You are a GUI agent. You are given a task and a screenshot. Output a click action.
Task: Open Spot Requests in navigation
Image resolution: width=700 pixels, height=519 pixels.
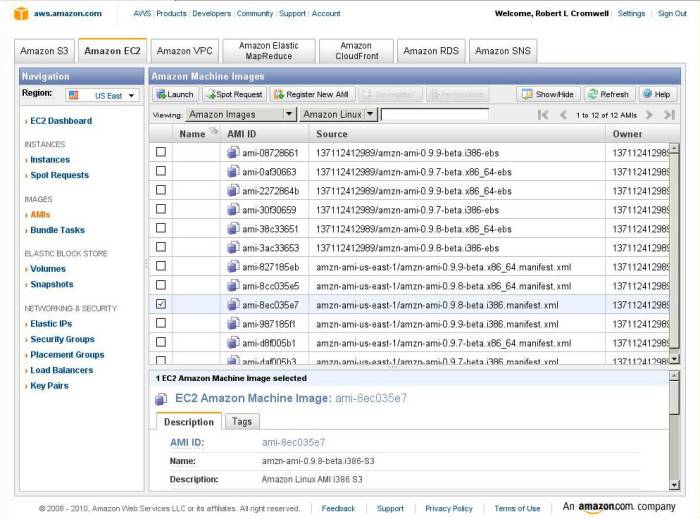[x=59, y=175]
